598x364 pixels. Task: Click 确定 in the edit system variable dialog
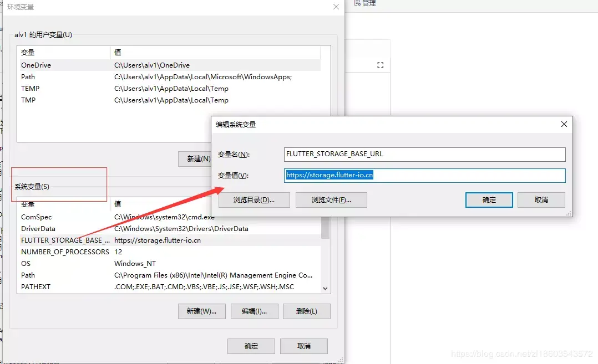pyautogui.click(x=489, y=200)
